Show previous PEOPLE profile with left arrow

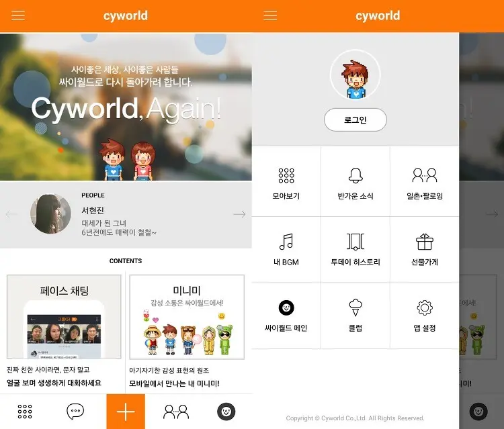coord(11,214)
